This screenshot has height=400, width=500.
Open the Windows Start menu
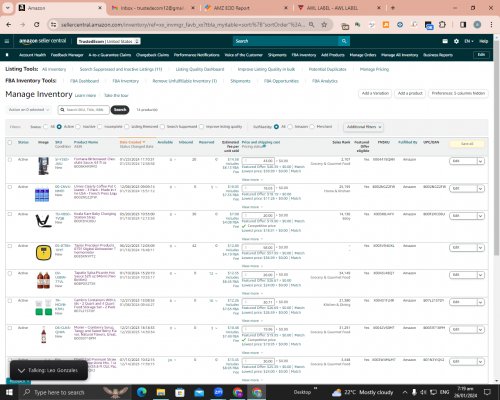pos(9,392)
